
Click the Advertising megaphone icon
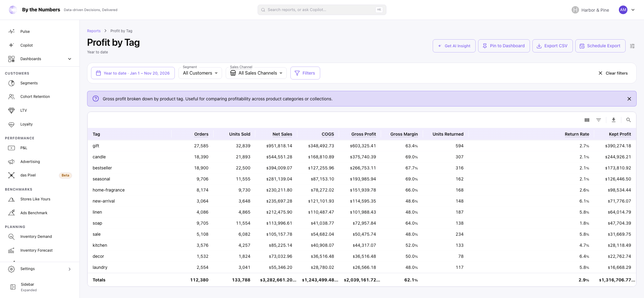pyautogui.click(x=11, y=162)
